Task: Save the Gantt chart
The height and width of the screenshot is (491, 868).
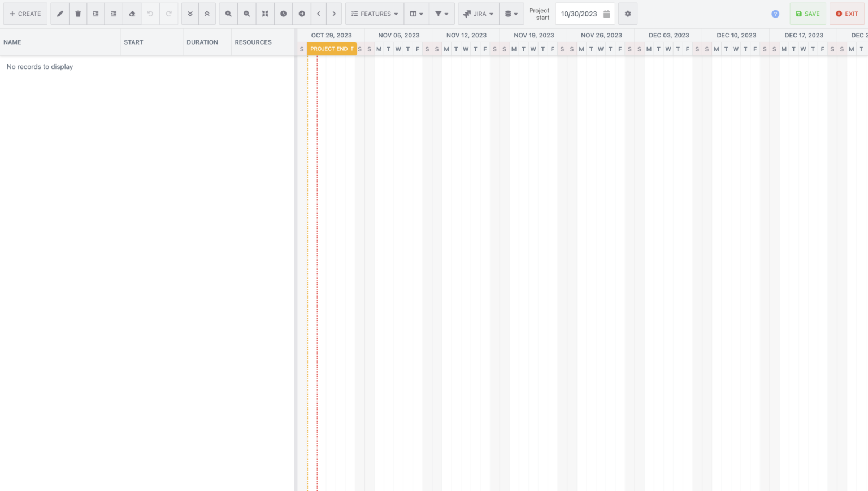Action: click(x=808, y=14)
